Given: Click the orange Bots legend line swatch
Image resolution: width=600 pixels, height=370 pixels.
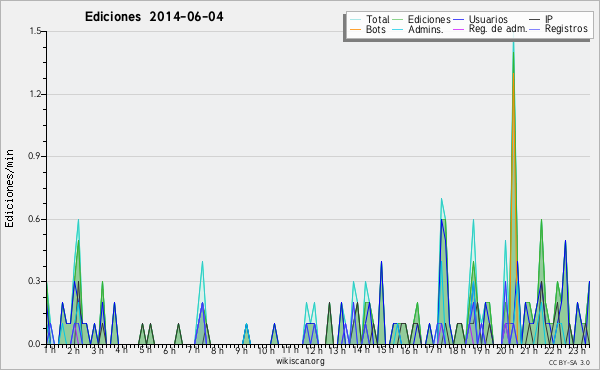Looking at the screenshot, I should click(x=355, y=29).
